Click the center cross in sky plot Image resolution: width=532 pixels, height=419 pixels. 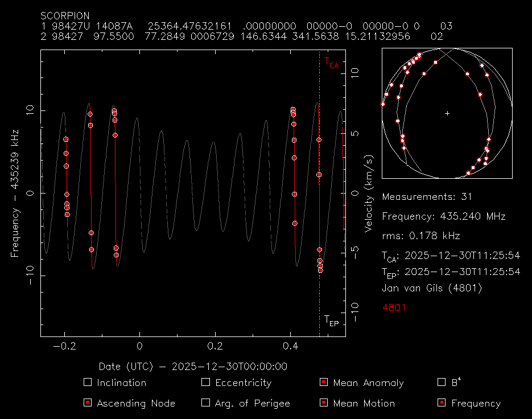pos(447,113)
